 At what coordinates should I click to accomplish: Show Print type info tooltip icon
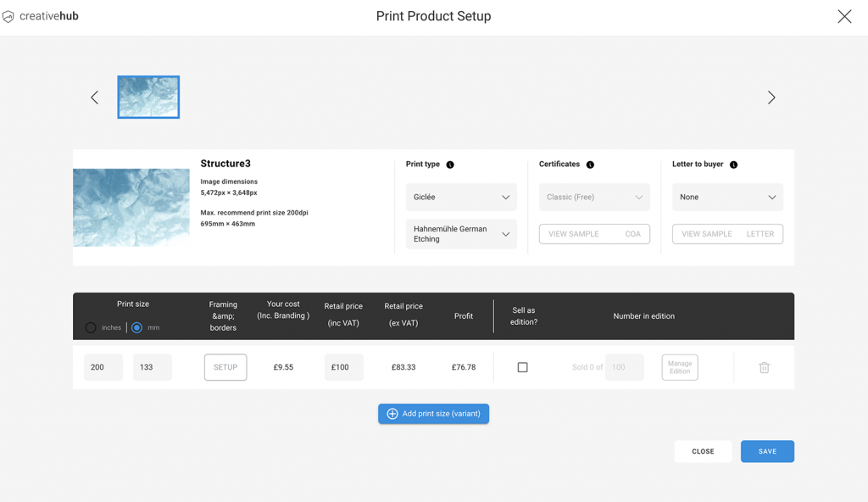click(450, 165)
